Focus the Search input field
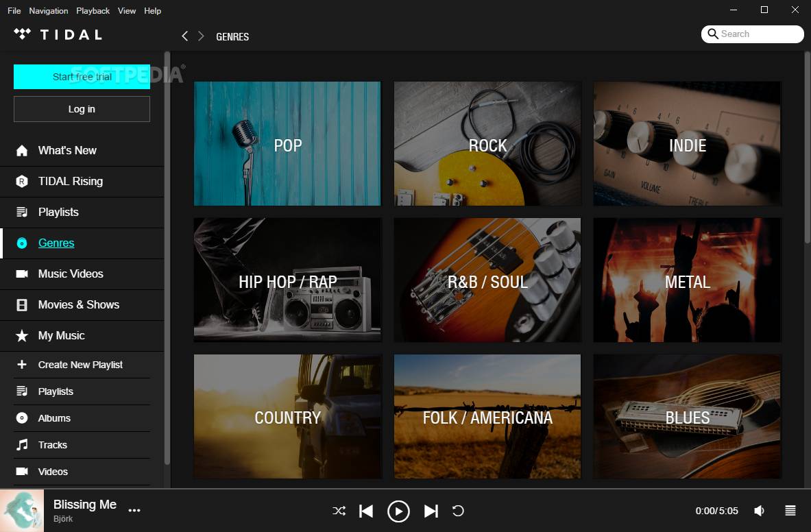The image size is (811, 532). (753, 34)
